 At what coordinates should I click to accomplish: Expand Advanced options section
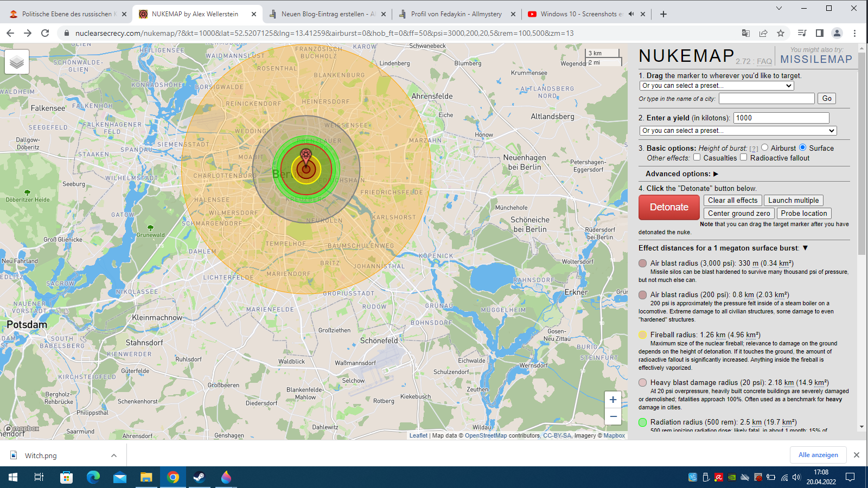(682, 174)
